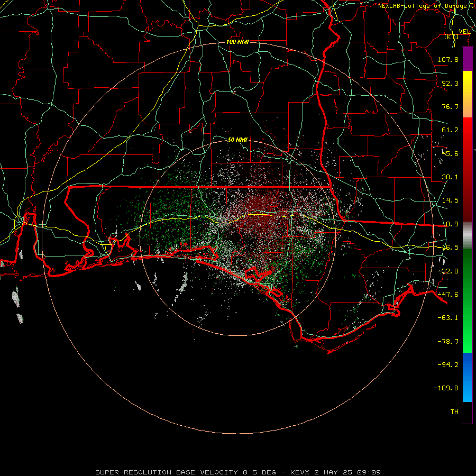Screen dimensions: 476x476
Task: Click the yellow-orange segment of the color bar
Action: 467,94
